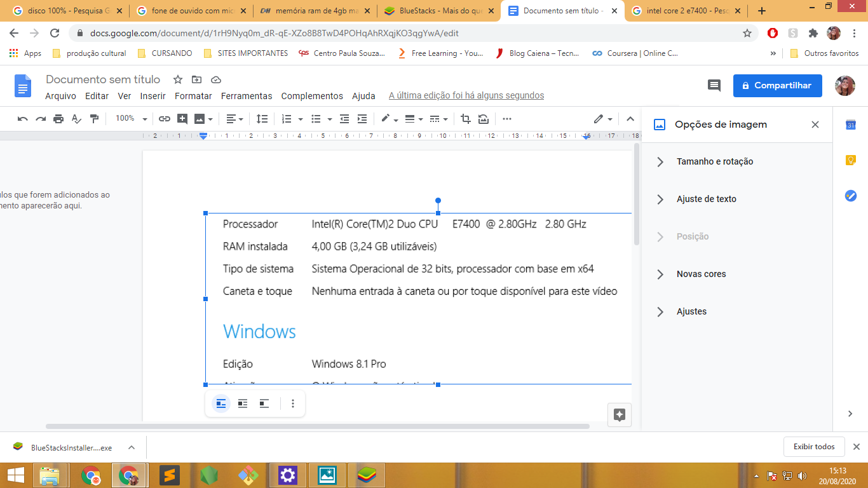Click the Exibir todos downloads button
868x488 pixels.
point(814,447)
